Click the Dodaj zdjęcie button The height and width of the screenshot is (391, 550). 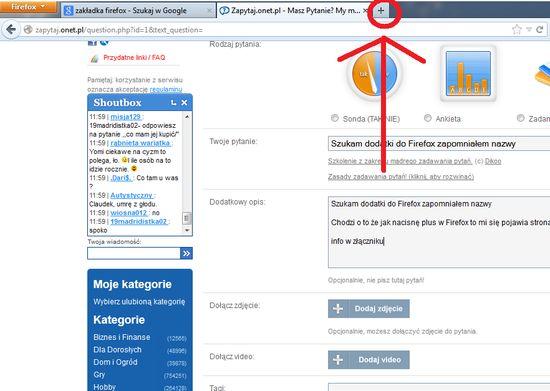point(369,309)
